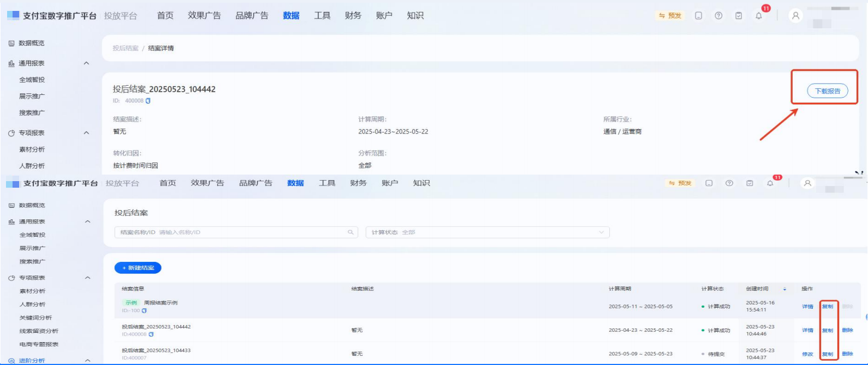Image resolution: width=868 pixels, height=365 pixels.
Task: Focus 结案名称/ID search input field
Action: (x=236, y=232)
